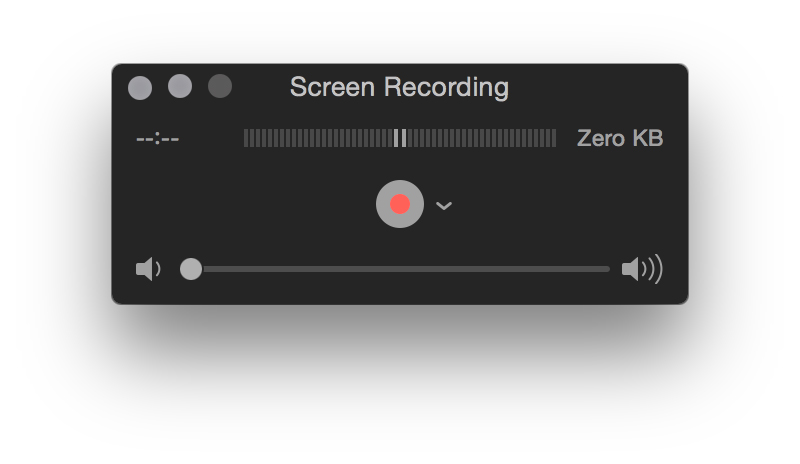Open recording options chevron beside record button

[x=444, y=206]
